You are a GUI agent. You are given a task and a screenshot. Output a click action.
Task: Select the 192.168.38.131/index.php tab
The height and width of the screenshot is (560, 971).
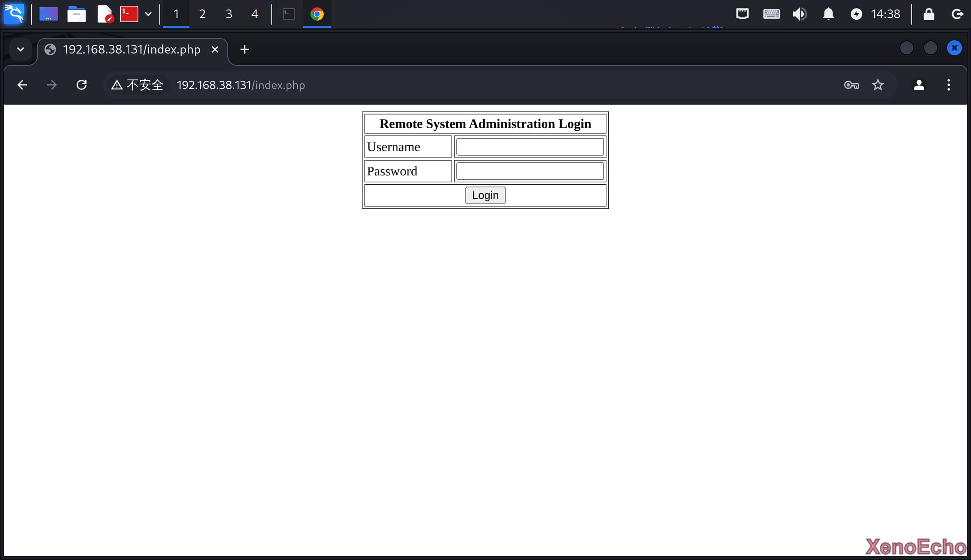(131, 49)
